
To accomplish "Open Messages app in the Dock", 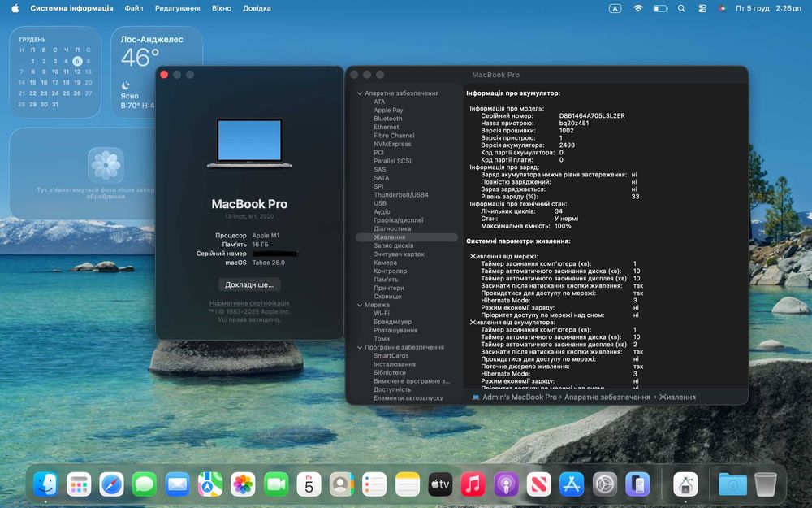I will tap(145, 484).
